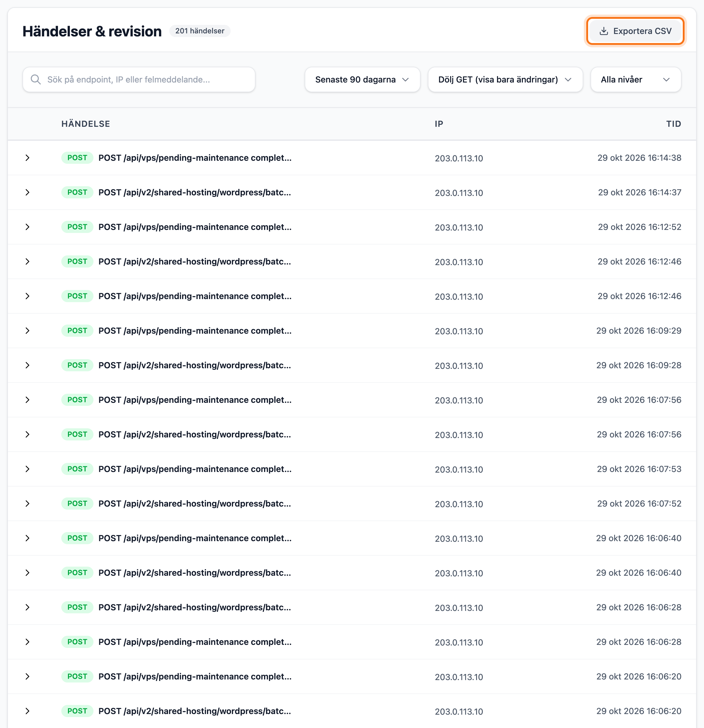Click the IP address in the 16:12:52 row
Screen dimensions: 704x728
coord(459,227)
